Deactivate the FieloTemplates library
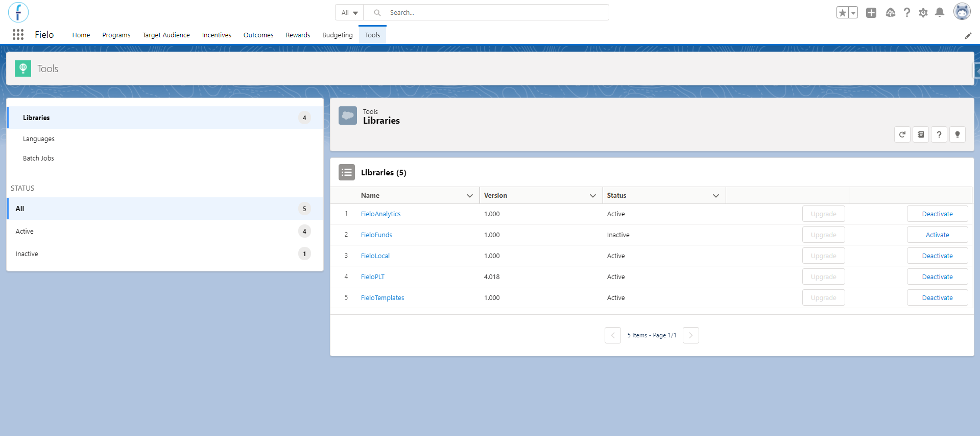 (938, 298)
